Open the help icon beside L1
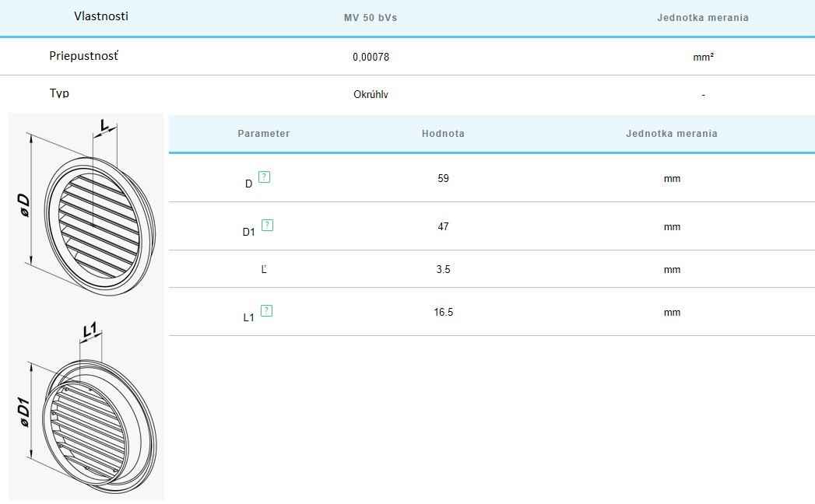This screenshot has width=815, height=504. [267, 311]
